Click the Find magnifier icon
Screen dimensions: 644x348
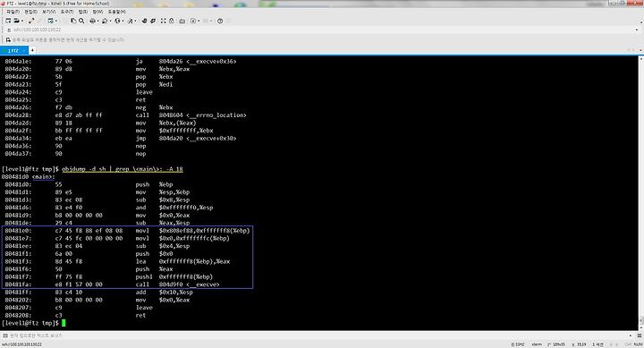pos(81,21)
